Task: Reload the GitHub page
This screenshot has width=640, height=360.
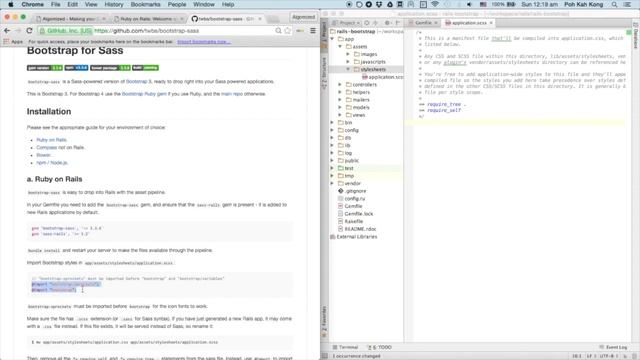Action: point(29,31)
